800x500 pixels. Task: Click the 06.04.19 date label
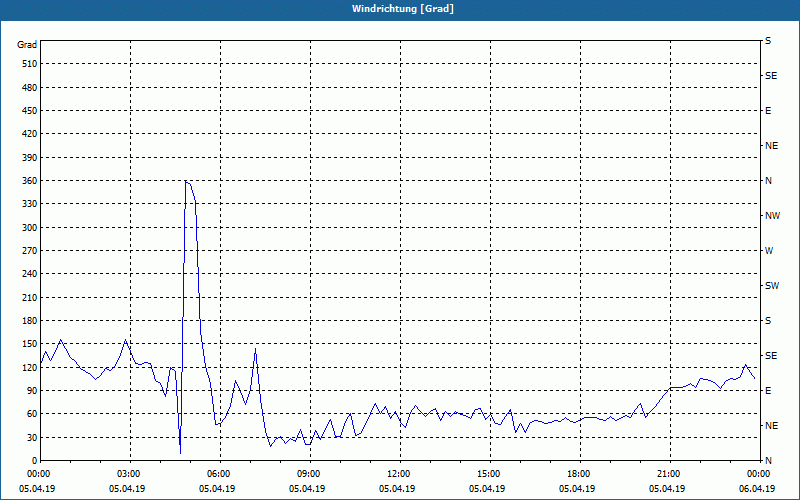pos(757,489)
